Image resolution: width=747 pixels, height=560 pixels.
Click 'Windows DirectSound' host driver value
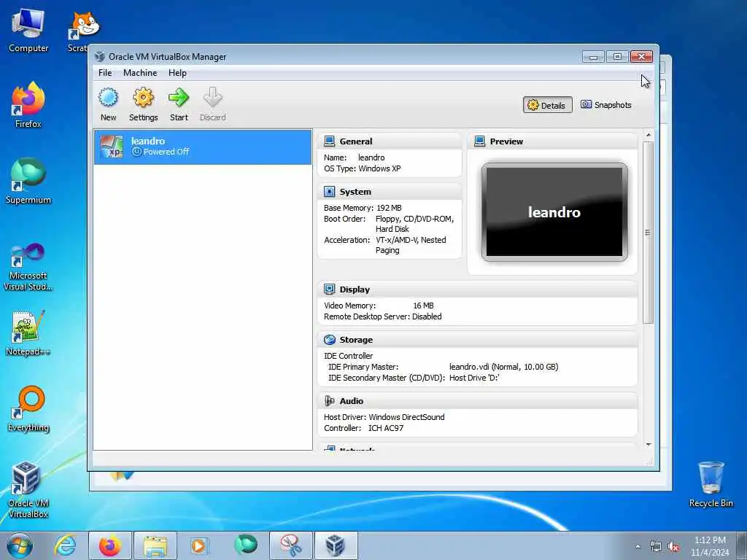pos(406,417)
